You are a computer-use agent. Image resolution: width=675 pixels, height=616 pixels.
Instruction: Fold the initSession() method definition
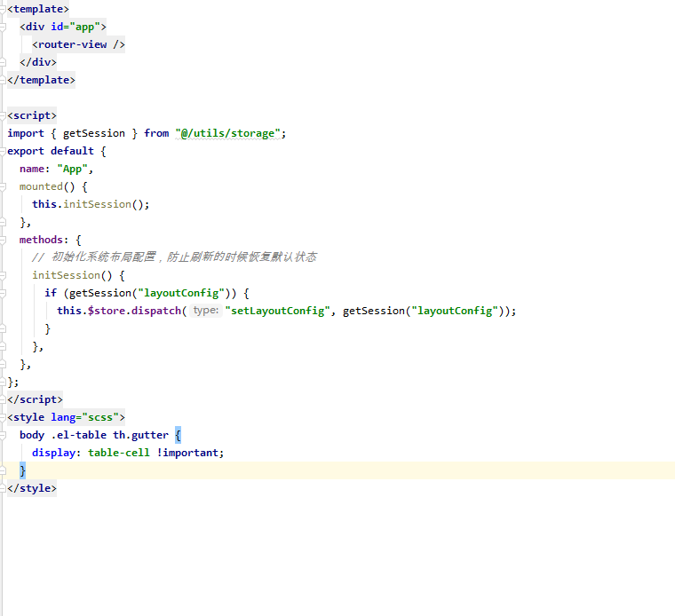point(3,275)
